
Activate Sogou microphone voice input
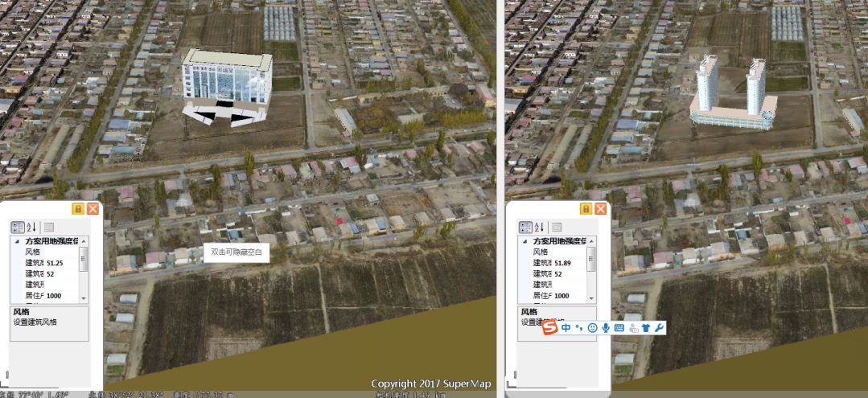coord(605,328)
